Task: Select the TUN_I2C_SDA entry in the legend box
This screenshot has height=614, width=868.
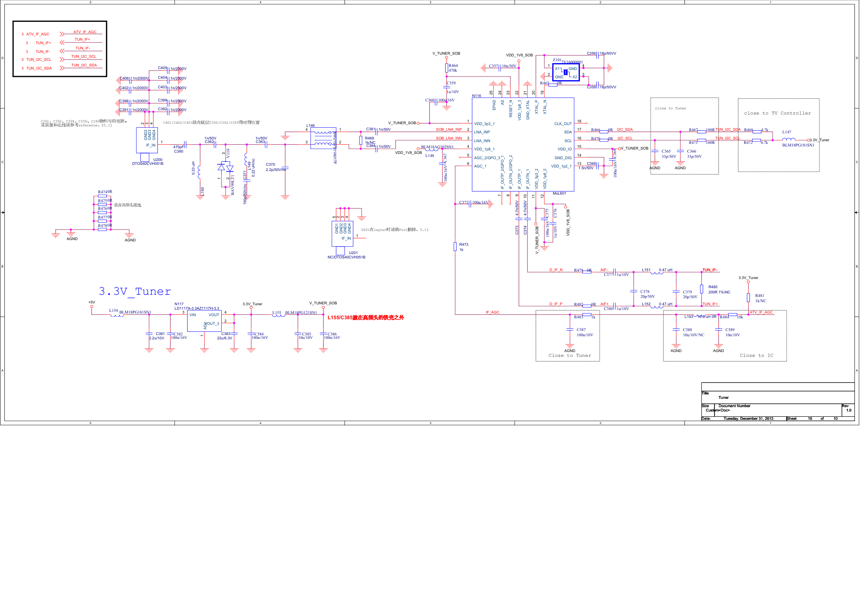Action: [x=39, y=68]
